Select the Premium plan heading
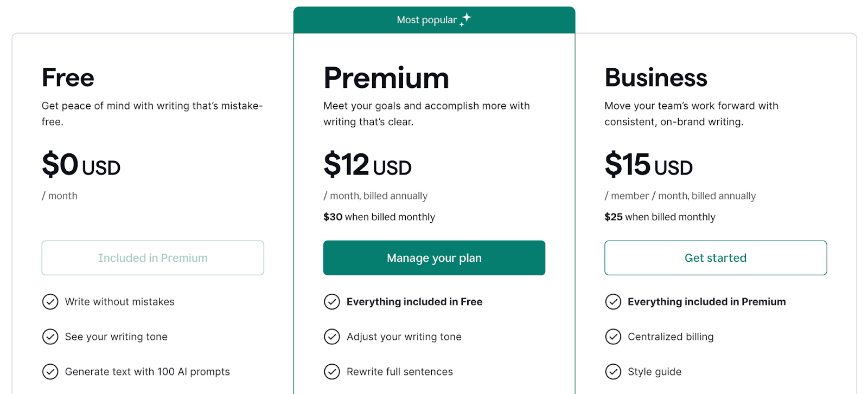Screen dimensions: 868x394 point(386,78)
